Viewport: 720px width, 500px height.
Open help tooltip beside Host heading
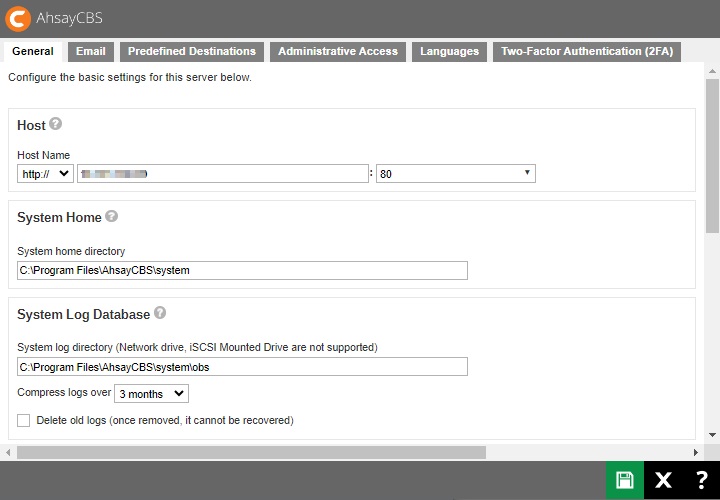(x=56, y=124)
